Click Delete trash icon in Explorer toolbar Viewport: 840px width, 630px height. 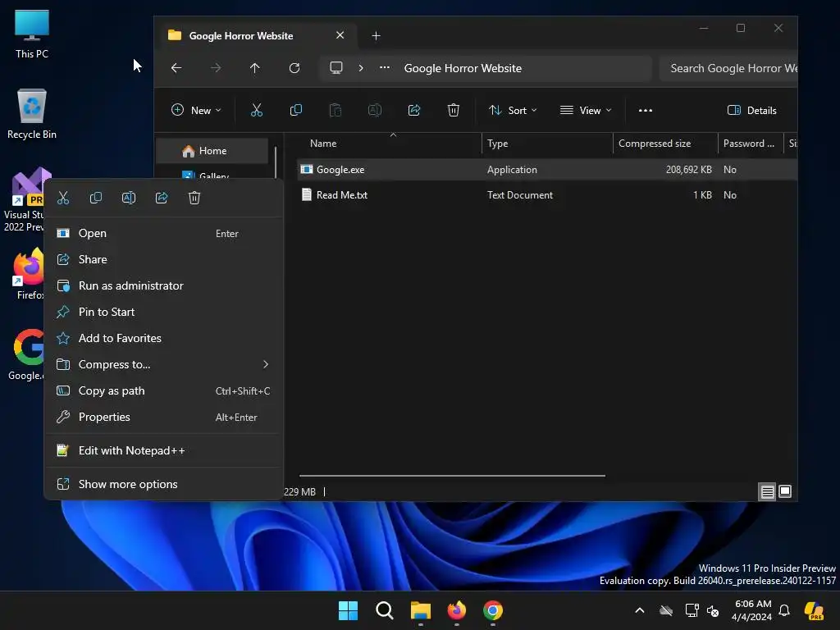tap(453, 111)
